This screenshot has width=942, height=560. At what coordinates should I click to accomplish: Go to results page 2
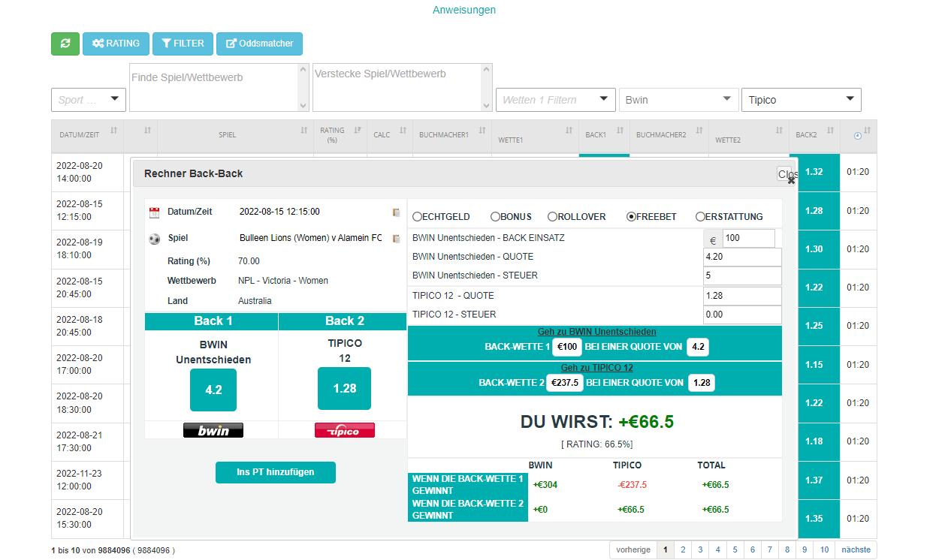(683, 549)
